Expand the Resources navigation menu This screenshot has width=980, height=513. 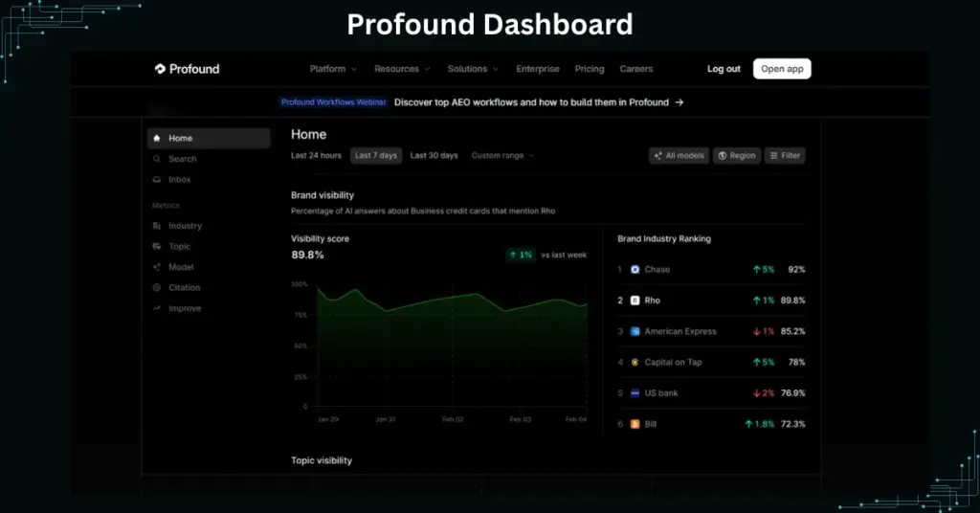pyautogui.click(x=402, y=69)
